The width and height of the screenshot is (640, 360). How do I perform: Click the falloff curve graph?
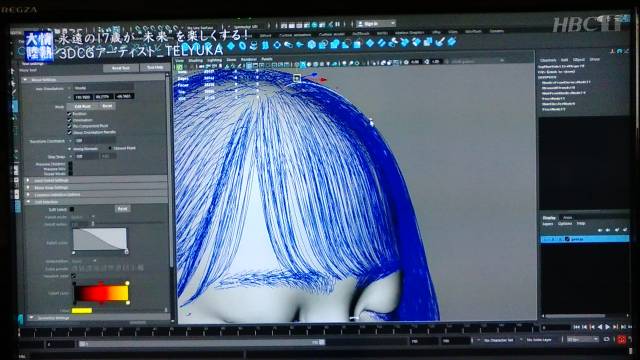100,239
